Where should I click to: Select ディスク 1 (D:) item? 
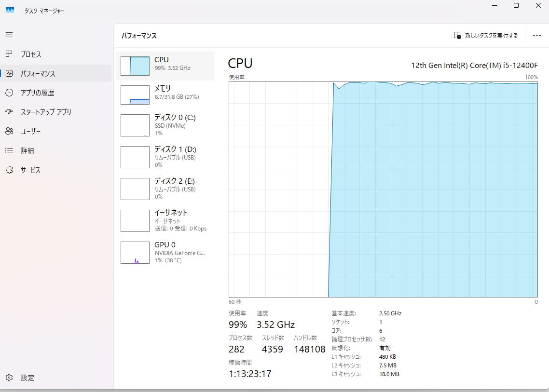click(x=165, y=157)
